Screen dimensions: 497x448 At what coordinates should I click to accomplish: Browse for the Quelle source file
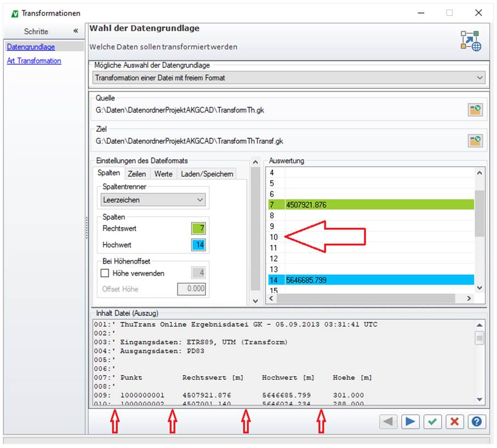(475, 110)
